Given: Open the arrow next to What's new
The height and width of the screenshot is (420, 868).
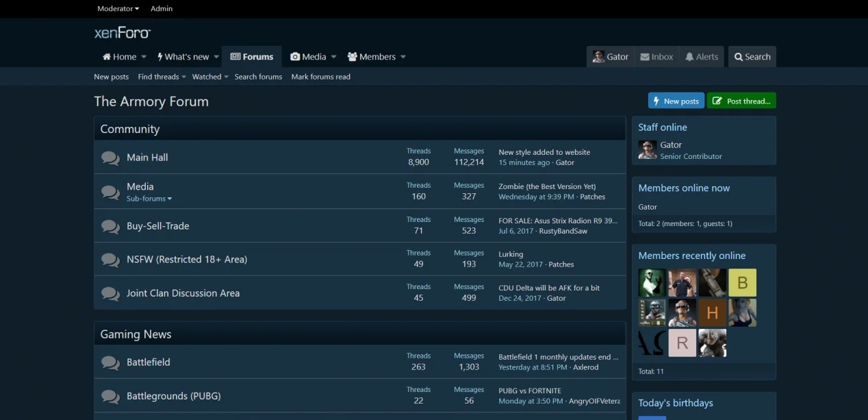Looking at the screenshot, I should [216, 57].
